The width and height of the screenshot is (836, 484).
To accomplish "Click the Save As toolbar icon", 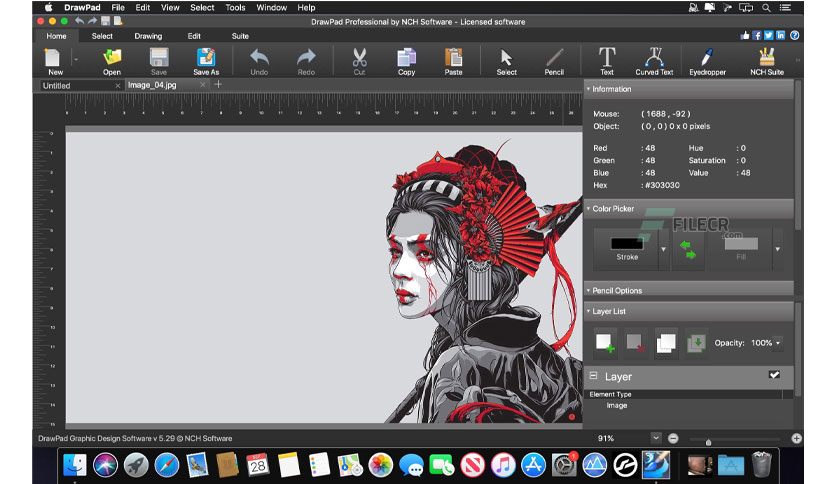I will point(206,61).
